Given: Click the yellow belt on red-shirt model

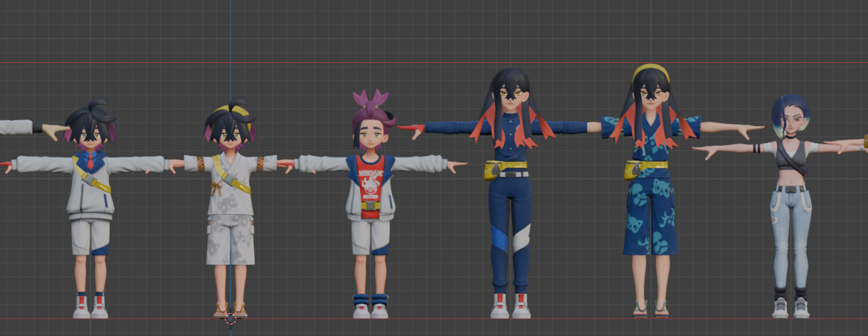Looking at the screenshot, I should tap(370, 205).
